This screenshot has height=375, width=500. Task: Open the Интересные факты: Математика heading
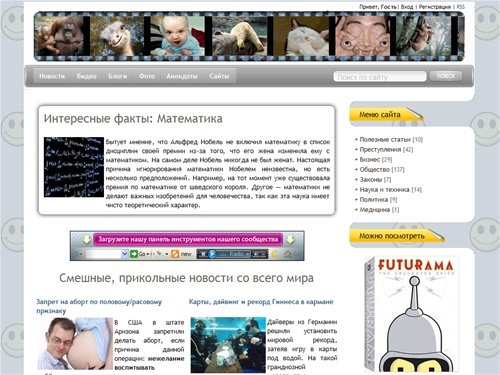[x=133, y=119]
